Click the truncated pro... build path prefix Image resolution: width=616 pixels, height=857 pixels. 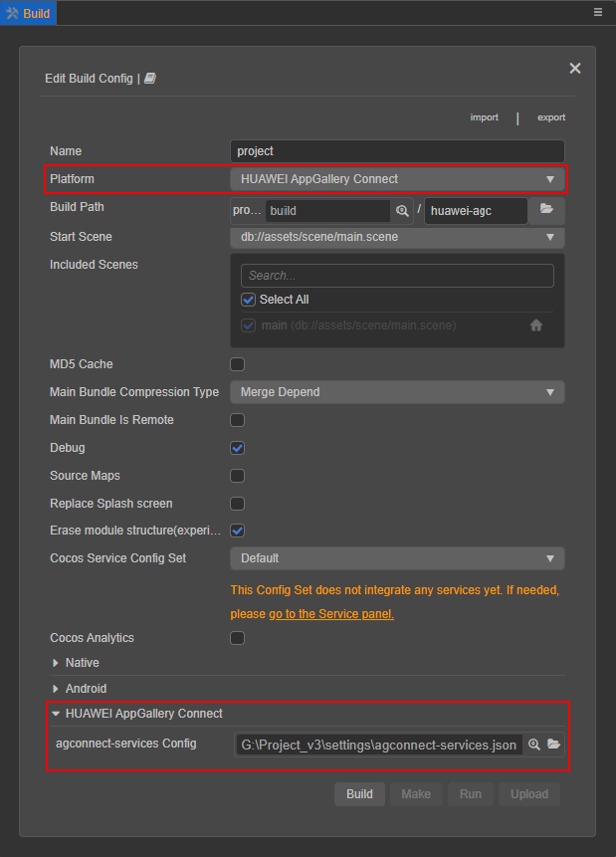tap(247, 210)
